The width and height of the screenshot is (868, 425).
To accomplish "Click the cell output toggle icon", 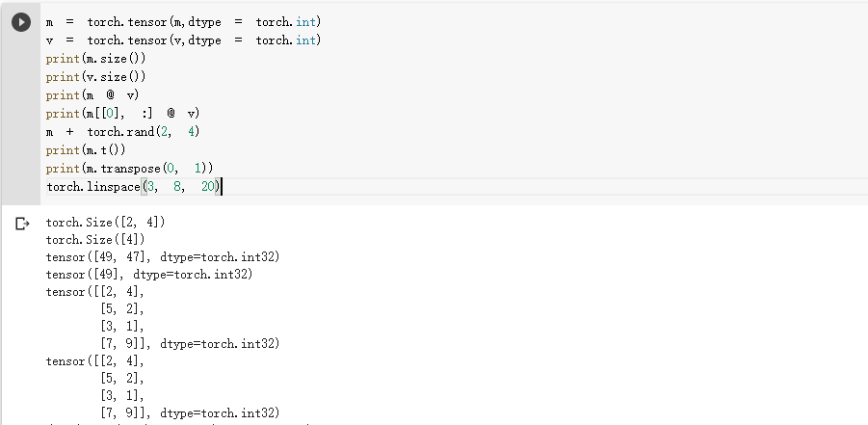I will [x=22, y=224].
